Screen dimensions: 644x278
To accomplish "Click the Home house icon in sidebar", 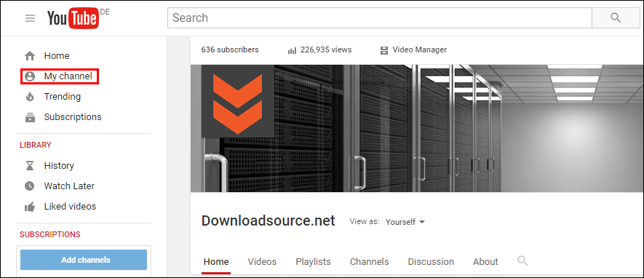I will (30, 56).
